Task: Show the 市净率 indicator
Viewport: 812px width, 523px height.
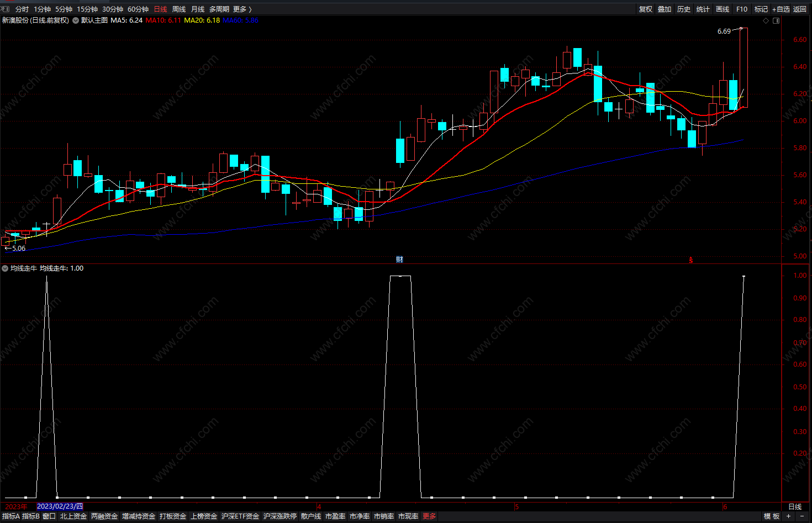Action: (x=360, y=516)
